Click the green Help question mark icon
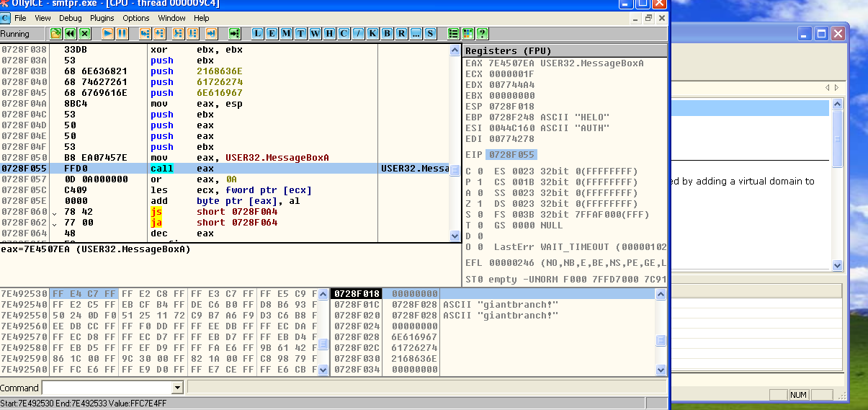Screen dimensions: 868x410 482,34
